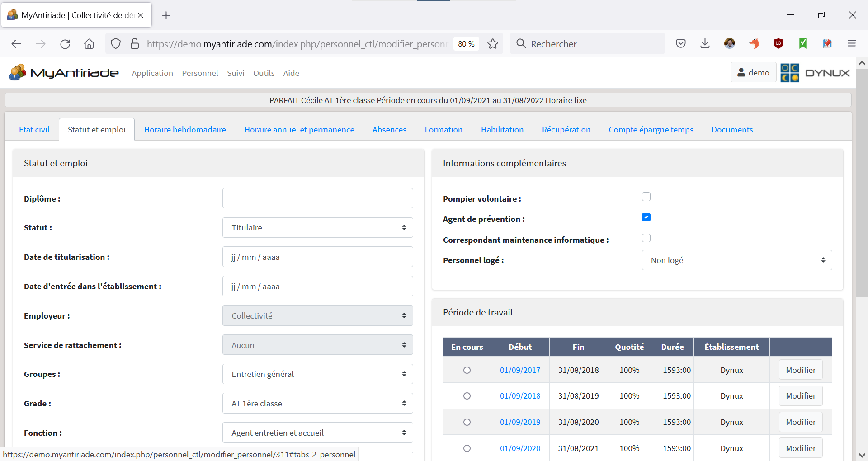Open Horaire annuel et permanence tab
The width and height of the screenshot is (868, 461).
(x=299, y=130)
